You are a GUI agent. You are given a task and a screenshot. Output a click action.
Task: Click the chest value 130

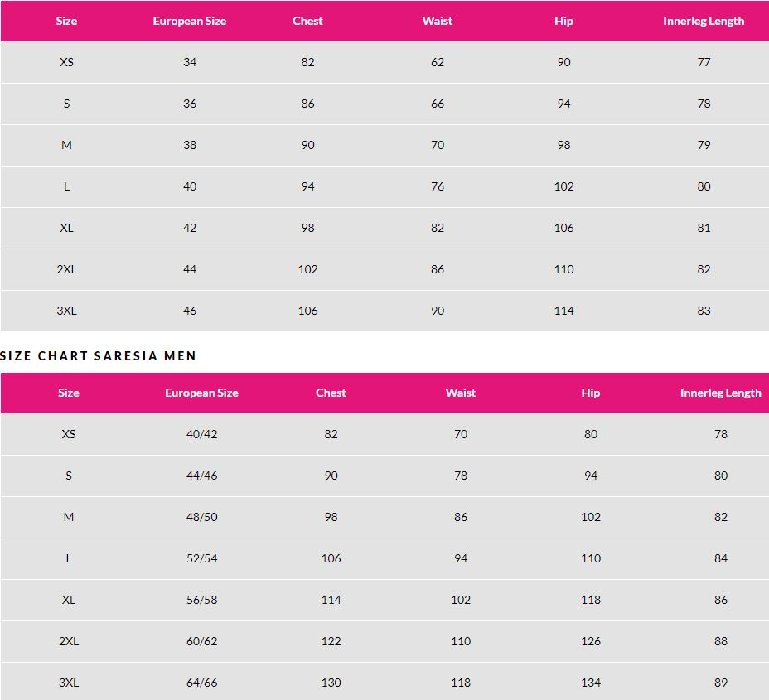[331, 683]
